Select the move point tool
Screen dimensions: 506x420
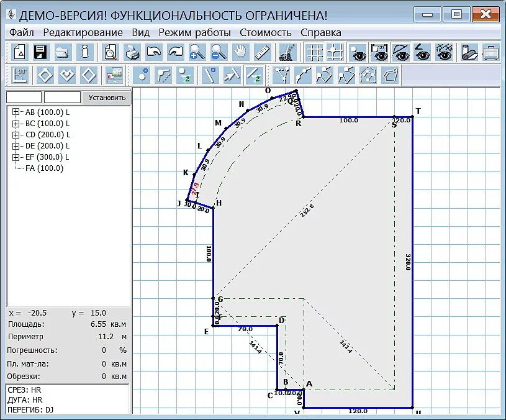[163, 75]
